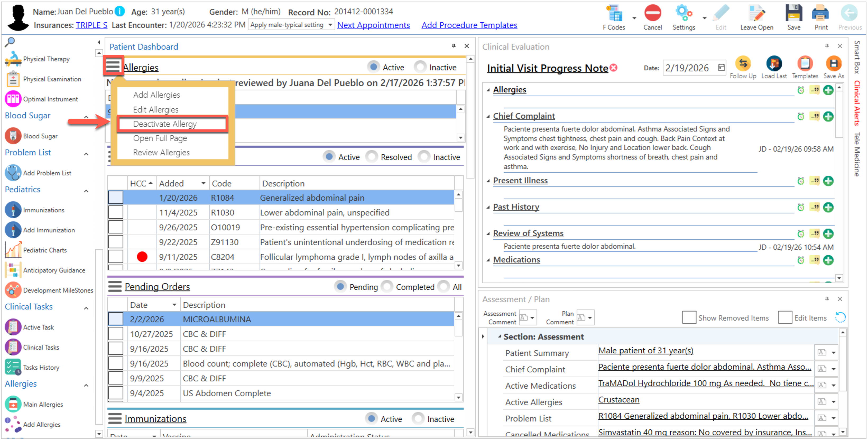Click the Date field showing 2/19/2026

coord(687,68)
